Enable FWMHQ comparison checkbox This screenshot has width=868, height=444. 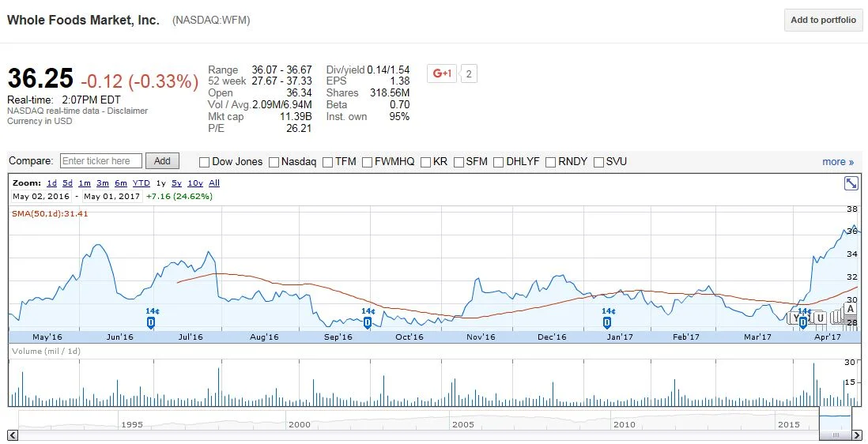(367, 162)
